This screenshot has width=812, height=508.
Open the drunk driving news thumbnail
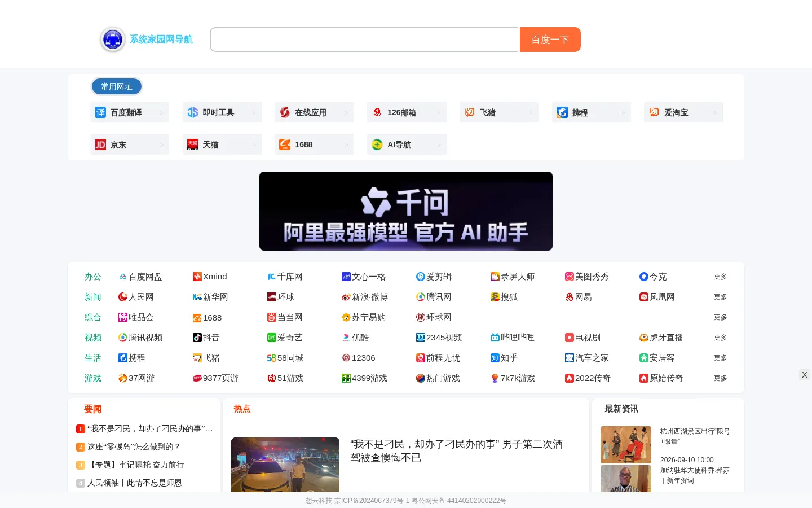tap(285, 465)
